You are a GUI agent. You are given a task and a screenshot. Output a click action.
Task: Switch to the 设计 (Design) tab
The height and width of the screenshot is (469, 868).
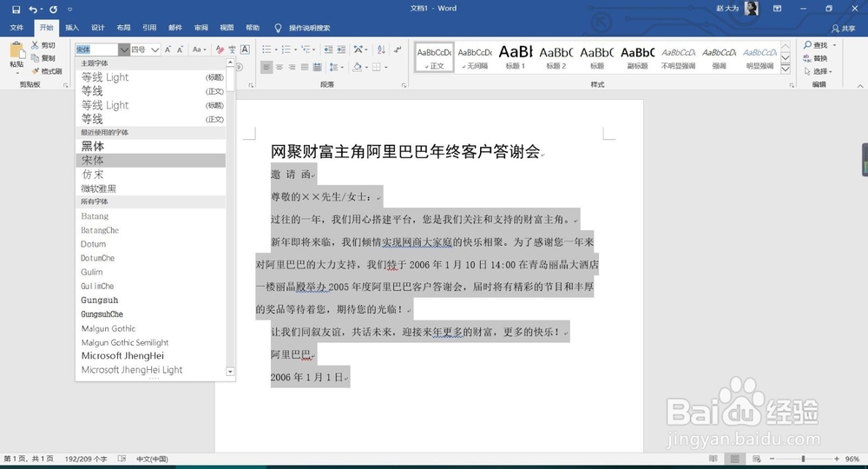pos(97,28)
